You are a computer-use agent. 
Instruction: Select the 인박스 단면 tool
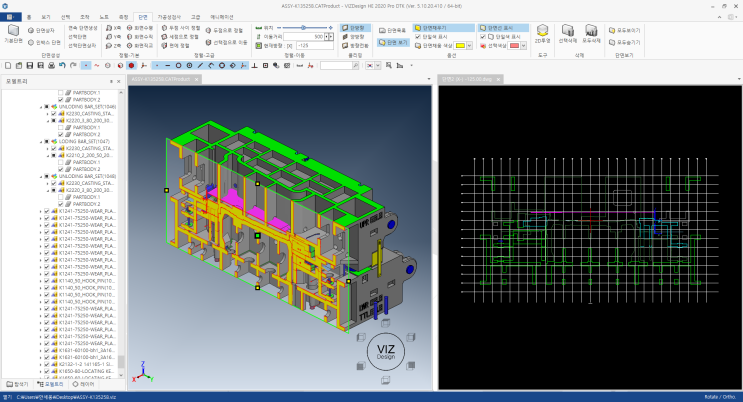pyautogui.click(x=44, y=42)
